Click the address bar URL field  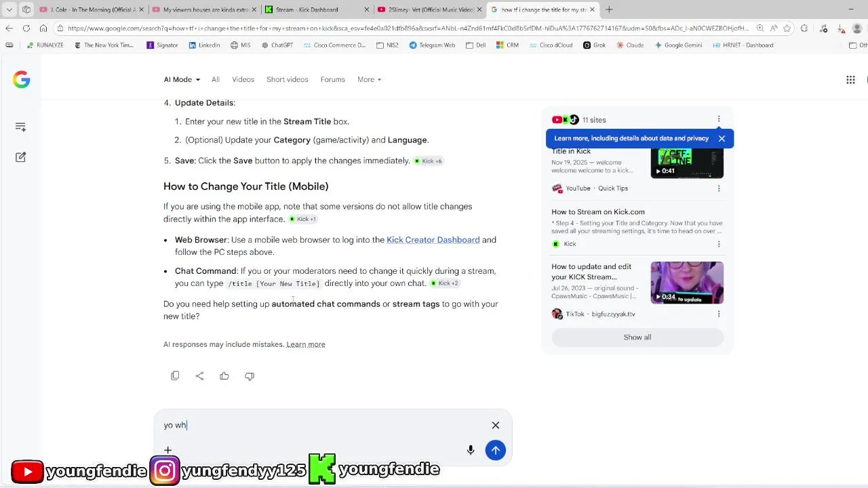pyautogui.click(x=407, y=28)
